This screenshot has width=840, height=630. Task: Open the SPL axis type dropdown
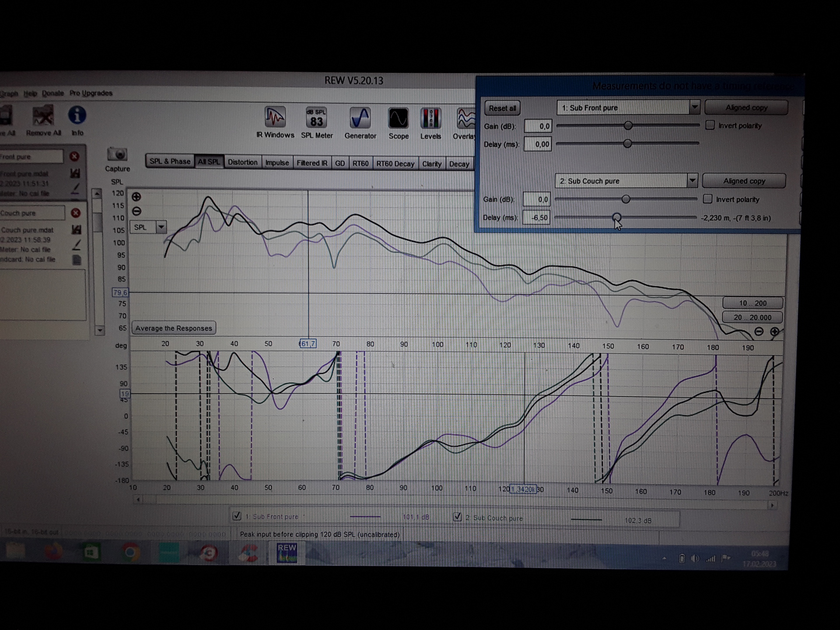click(x=161, y=227)
